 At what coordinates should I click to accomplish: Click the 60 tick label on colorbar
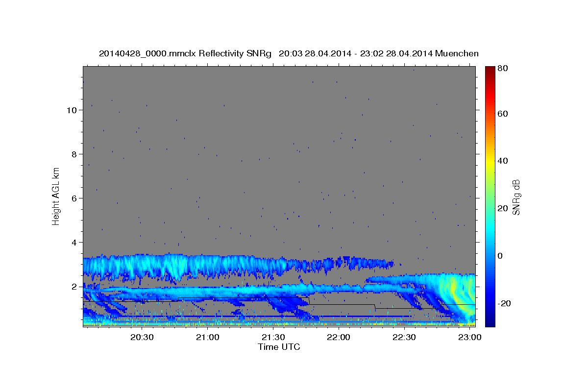[x=502, y=114]
